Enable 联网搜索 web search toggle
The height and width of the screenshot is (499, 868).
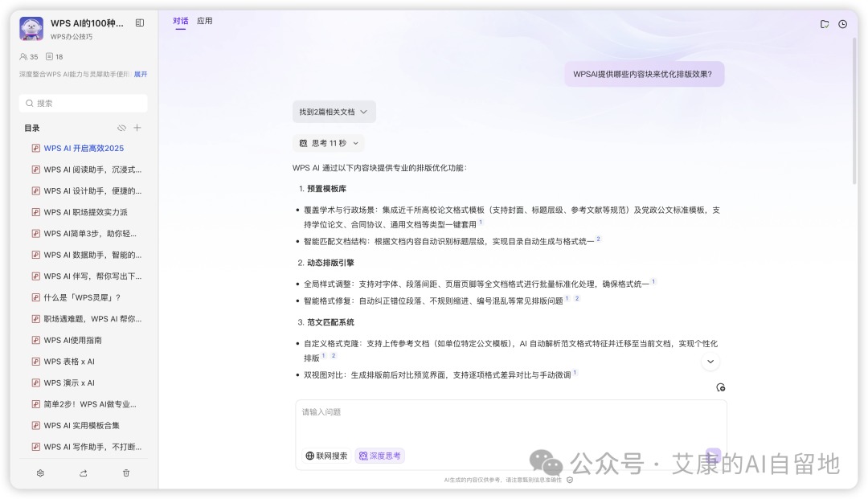pyautogui.click(x=325, y=456)
